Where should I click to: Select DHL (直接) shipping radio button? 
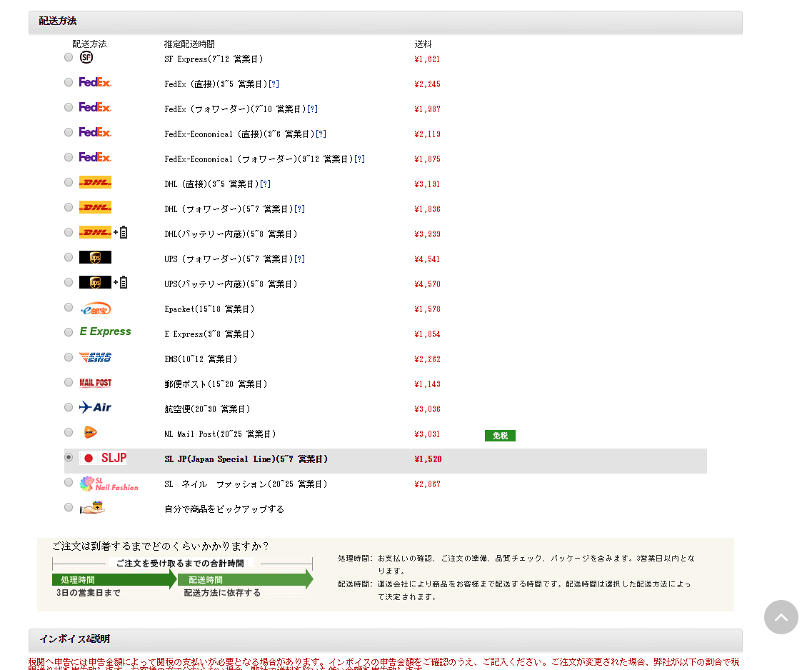pos(69,182)
